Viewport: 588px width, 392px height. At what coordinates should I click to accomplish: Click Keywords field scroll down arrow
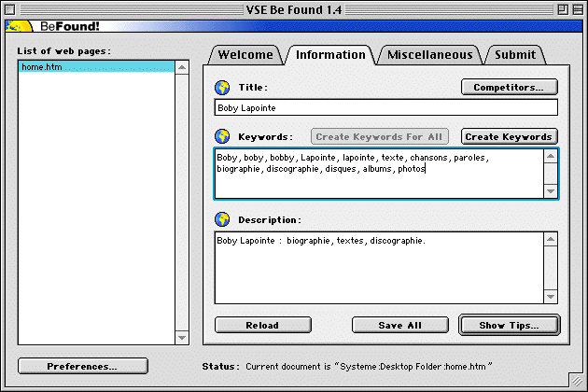pyautogui.click(x=551, y=191)
